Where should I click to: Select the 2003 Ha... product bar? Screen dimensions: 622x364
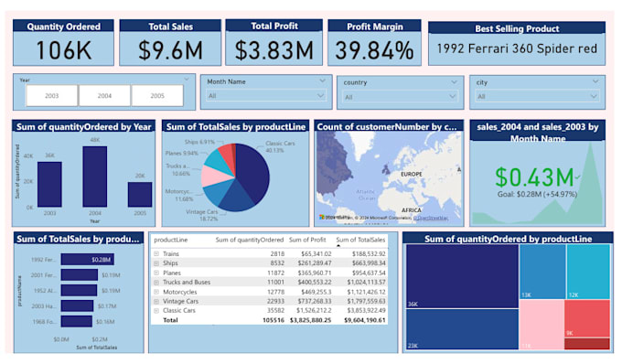tap(77, 305)
